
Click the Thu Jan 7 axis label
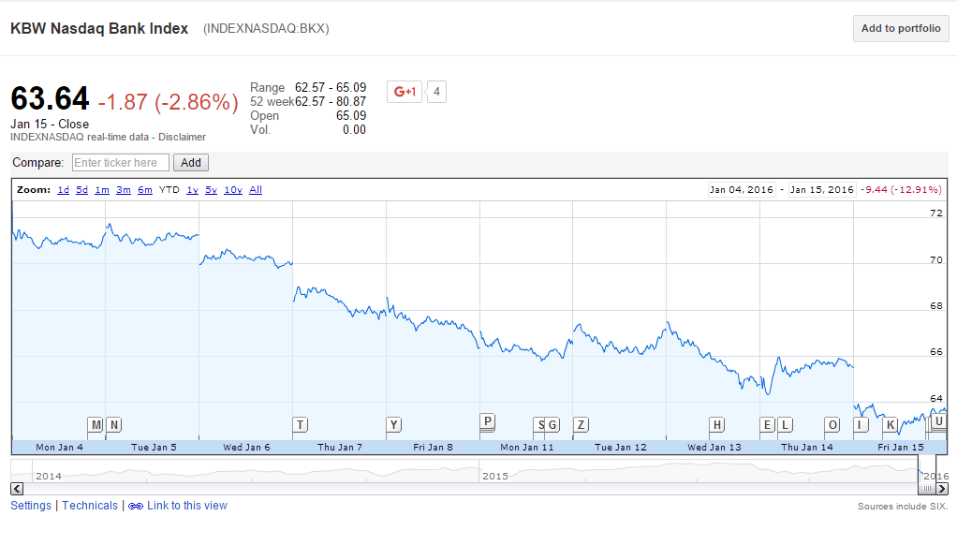click(x=339, y=447)
